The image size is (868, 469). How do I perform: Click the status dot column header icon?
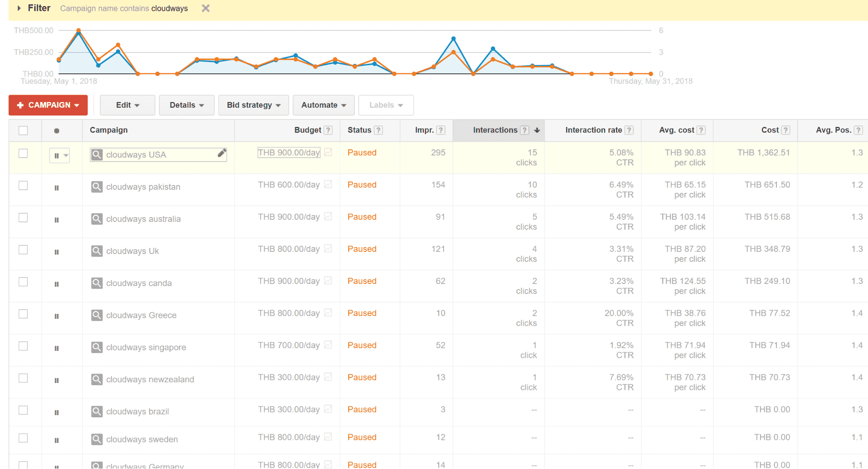(x=56, y=131)
